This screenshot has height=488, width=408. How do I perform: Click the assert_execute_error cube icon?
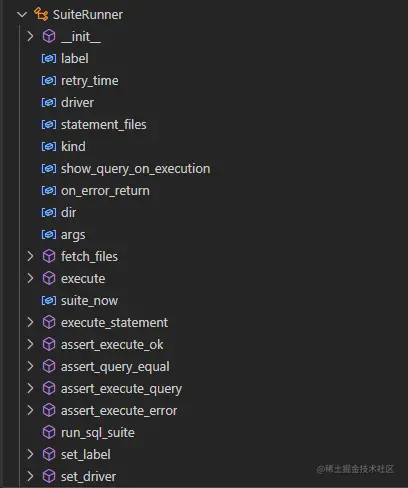pos(49,410)
